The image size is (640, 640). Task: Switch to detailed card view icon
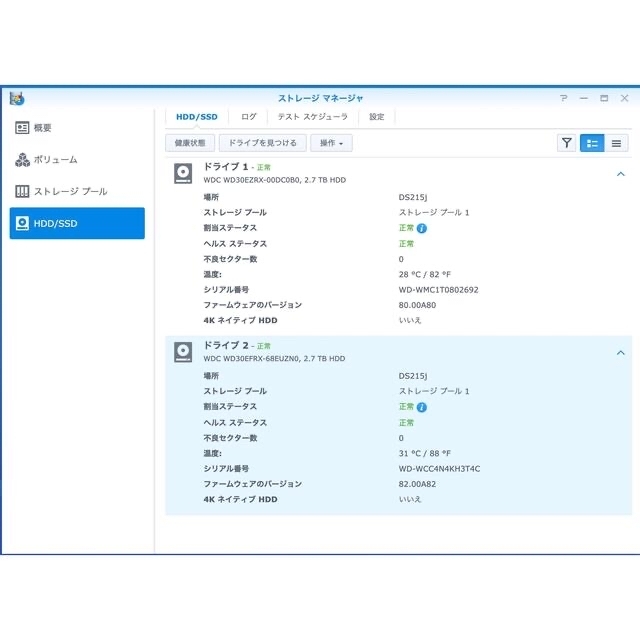pos(592,143)
